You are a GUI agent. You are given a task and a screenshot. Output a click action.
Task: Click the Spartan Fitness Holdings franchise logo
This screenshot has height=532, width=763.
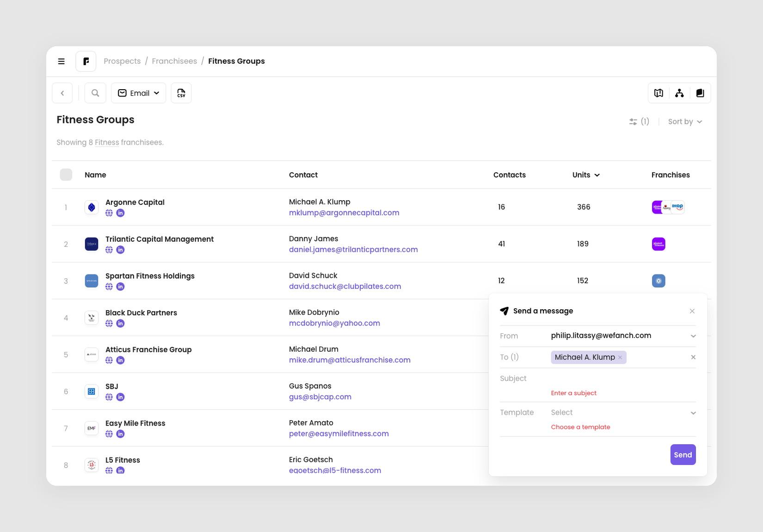(x=658, y=281)
